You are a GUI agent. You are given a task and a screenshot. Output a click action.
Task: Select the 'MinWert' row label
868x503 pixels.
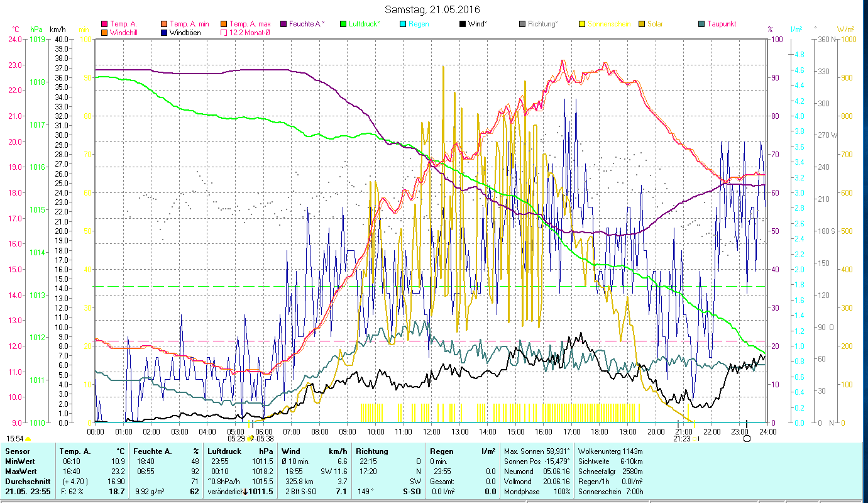point(19,461)
